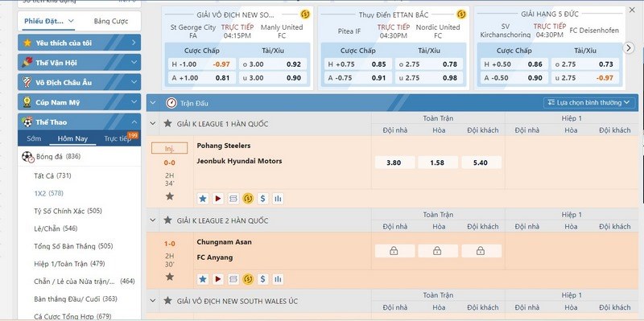Play live stream for Pohang Steelers match
644x321 pixels.
(217, 199)
